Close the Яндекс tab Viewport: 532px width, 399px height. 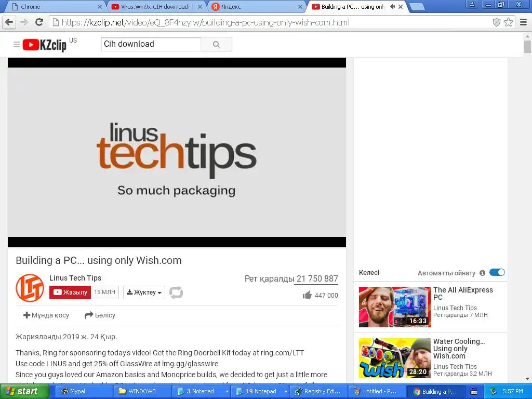300,6
